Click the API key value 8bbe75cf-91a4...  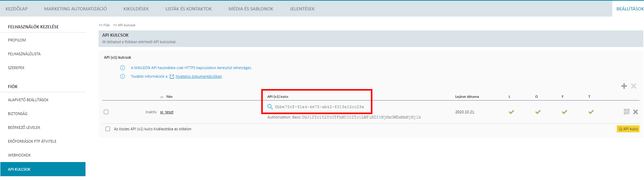click(x=319, y=107)
